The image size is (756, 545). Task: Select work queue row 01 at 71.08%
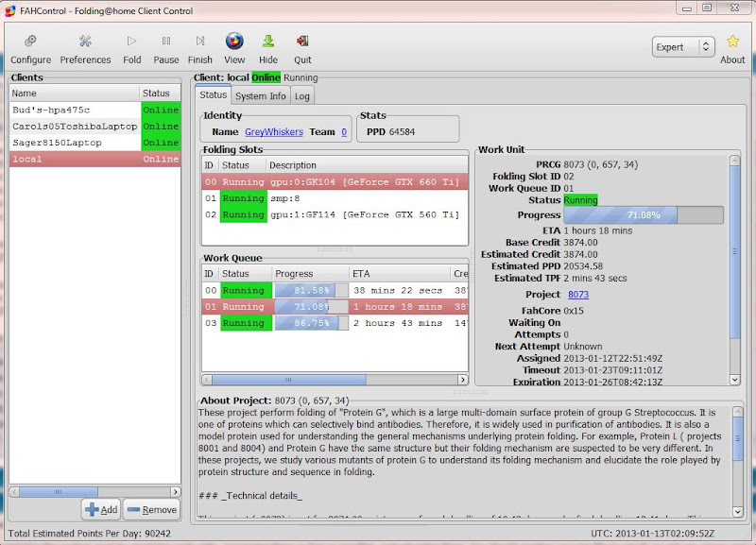click(335, 306)
